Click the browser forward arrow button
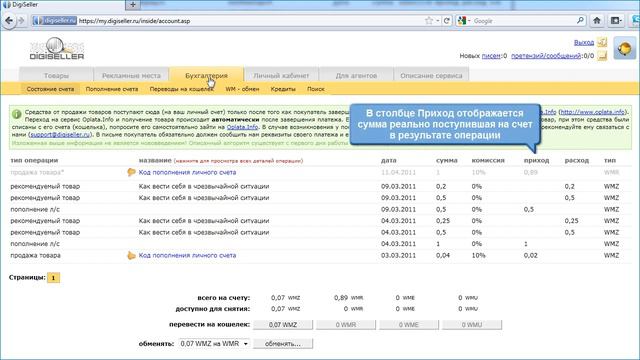This screenshot has width=640, height=360. pyautogui.click(x=21, y=20)
